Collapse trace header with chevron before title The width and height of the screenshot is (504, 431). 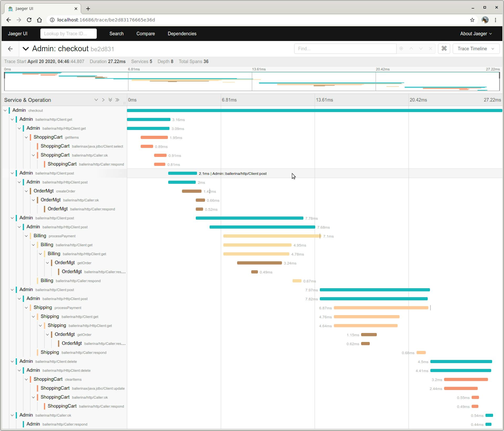point(25,49)
